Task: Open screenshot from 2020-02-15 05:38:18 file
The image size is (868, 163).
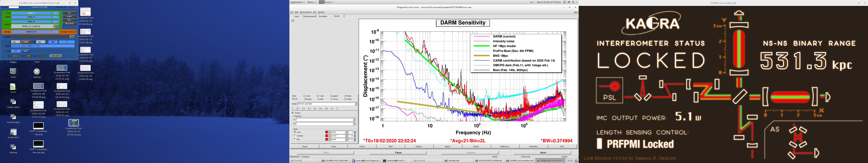Action: 73,123
